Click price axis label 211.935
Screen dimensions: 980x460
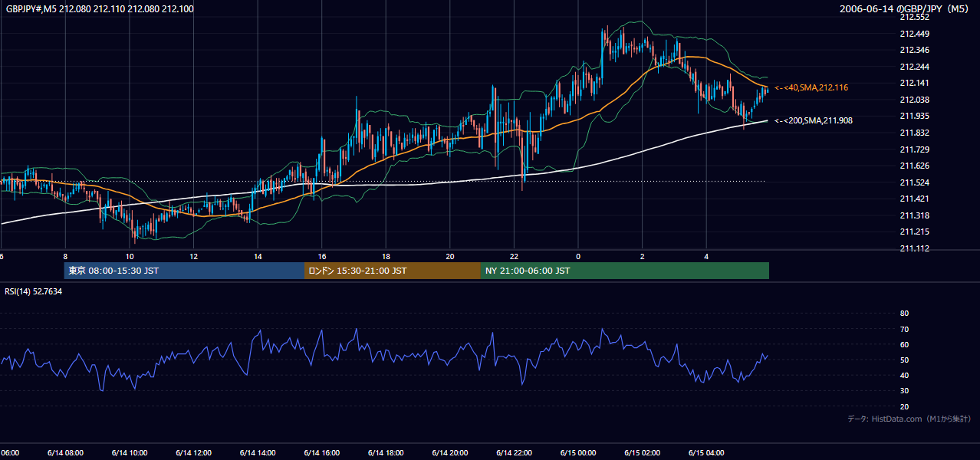(914, 116)
